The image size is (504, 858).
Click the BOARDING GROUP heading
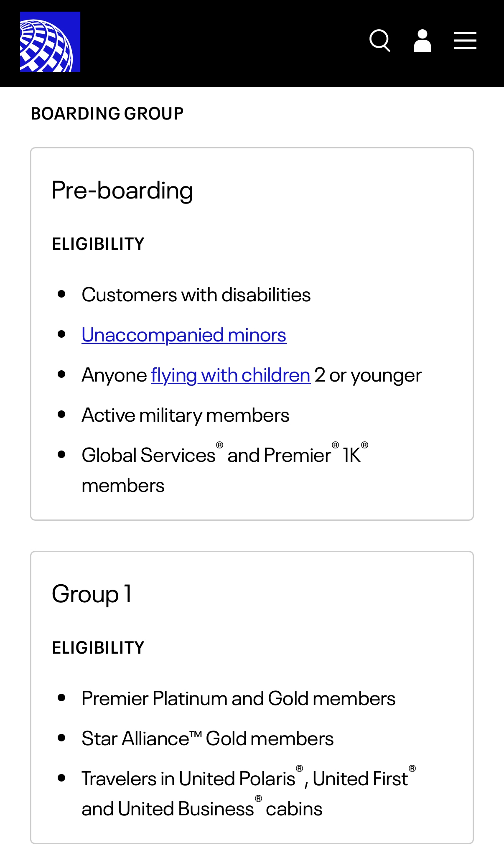click(x=107, y=114)
